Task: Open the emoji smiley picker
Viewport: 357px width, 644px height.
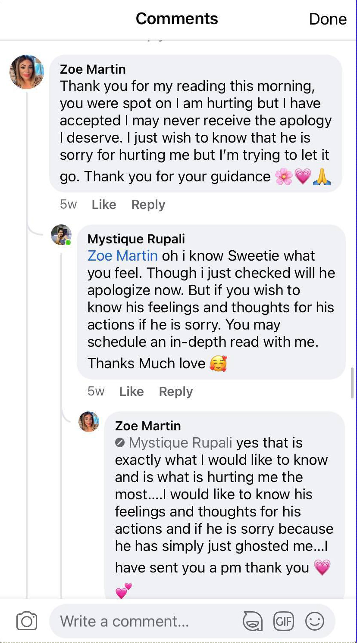Action: pyautogui.click(x=314, y=621)
